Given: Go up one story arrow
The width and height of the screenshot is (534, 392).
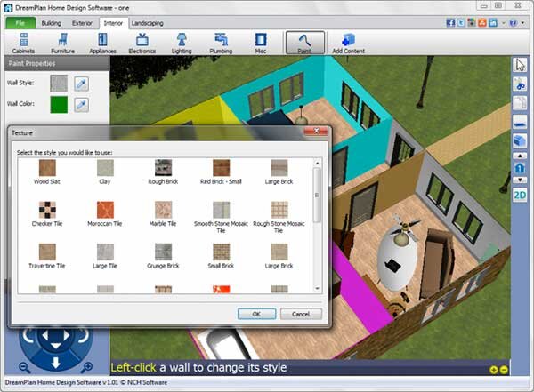Looking at the screenshot, I should coord(520,156).
